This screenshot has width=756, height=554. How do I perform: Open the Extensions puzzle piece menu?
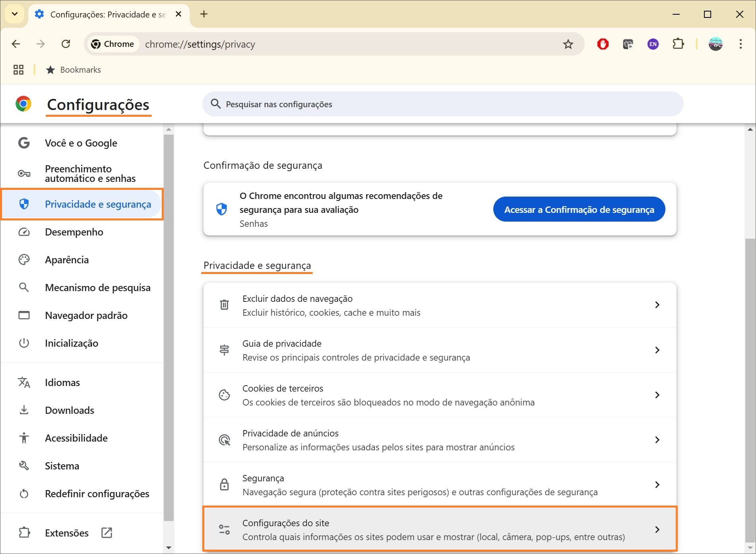click(x=678, y=44)
